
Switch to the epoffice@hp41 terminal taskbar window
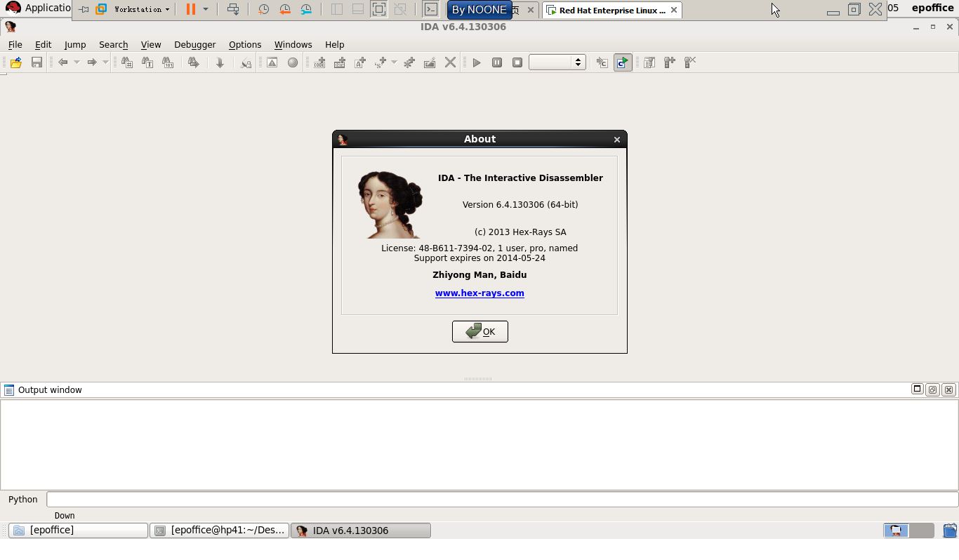pyautogui.click(x=220, y=531)
